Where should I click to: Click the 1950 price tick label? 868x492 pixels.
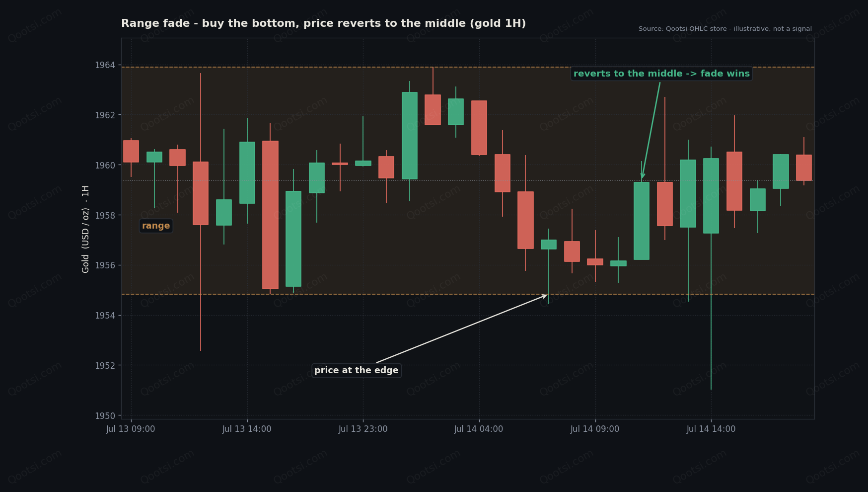105,415
